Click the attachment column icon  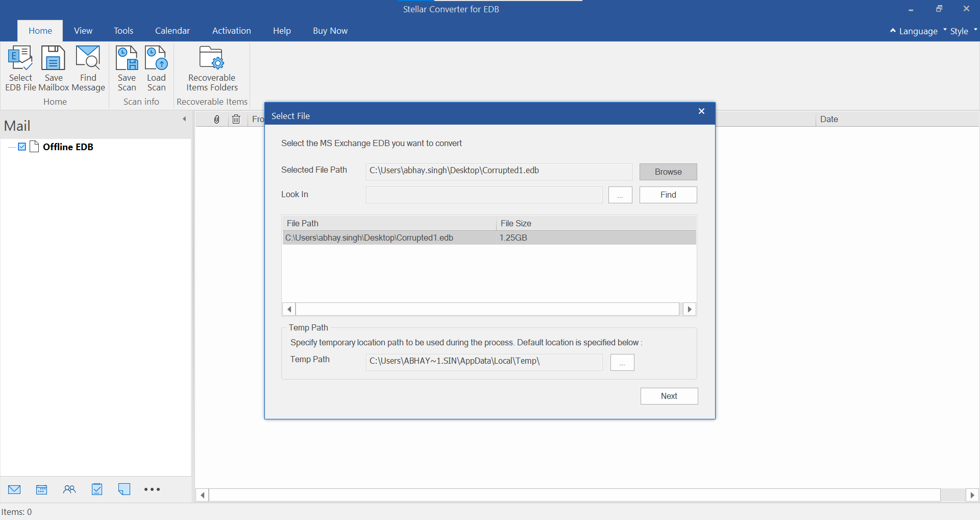[x=216, y=119]
